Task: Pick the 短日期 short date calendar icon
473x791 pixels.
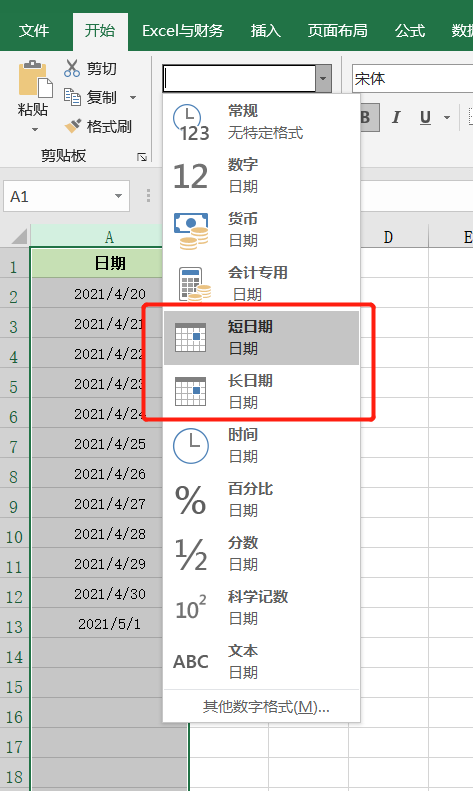Action: 191,337
